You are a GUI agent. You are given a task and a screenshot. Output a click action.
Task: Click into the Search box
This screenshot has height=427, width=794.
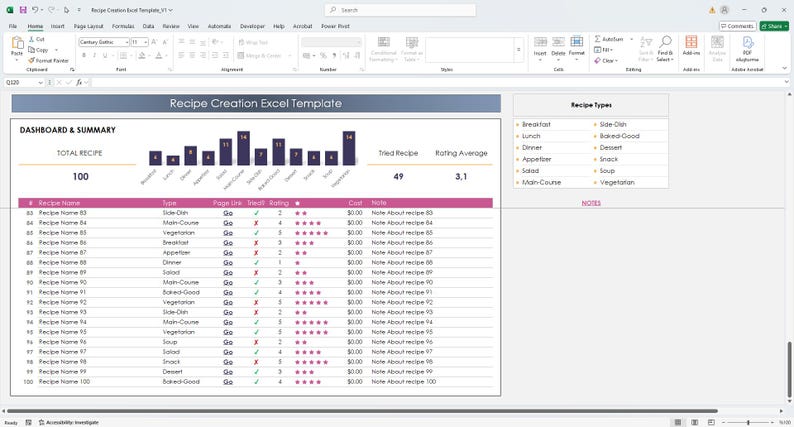[400, 10]
